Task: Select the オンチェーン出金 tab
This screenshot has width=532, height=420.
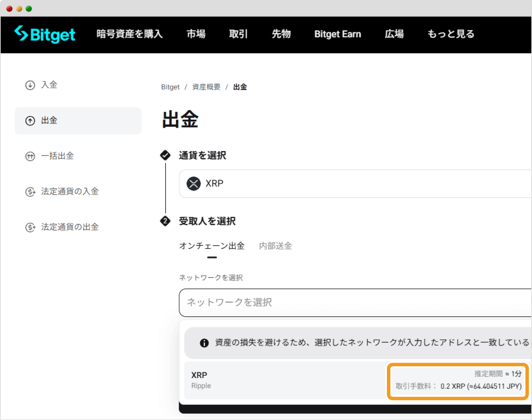Action: (212, 246)
